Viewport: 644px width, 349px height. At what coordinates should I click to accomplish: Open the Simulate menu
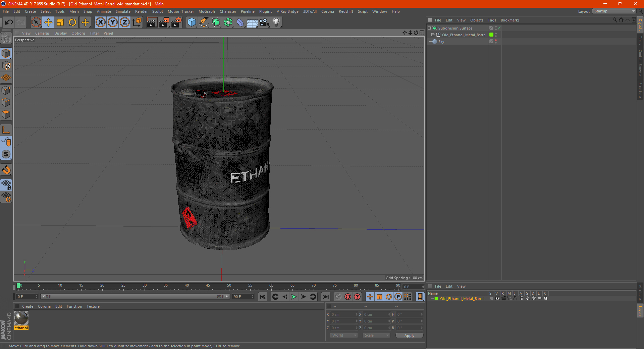click(123, 11)
